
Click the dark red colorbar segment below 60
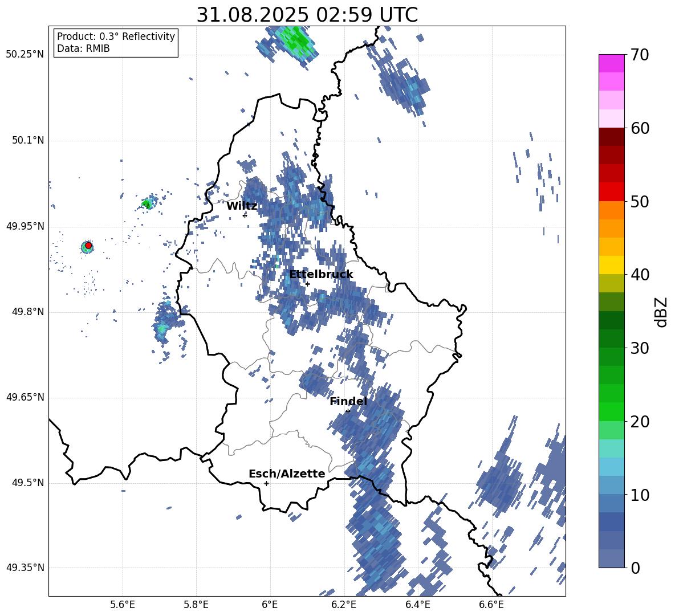click(x=611, y=137)
